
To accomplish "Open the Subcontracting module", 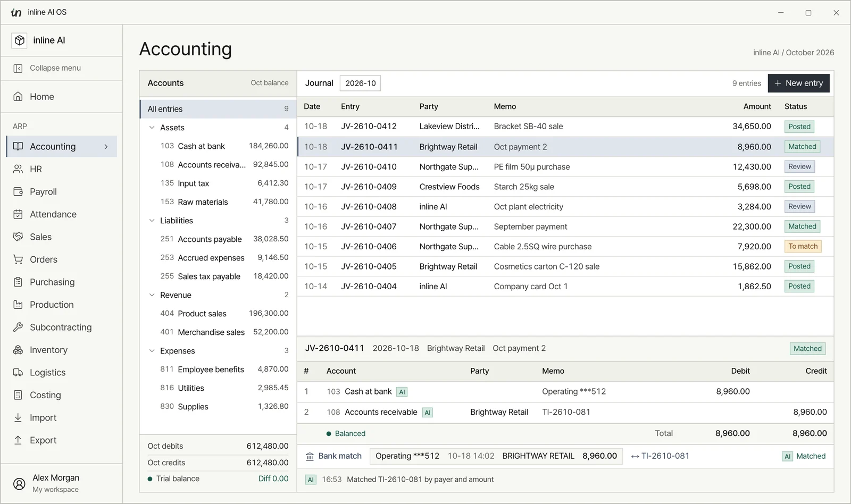I will click(x=62, y=327).
